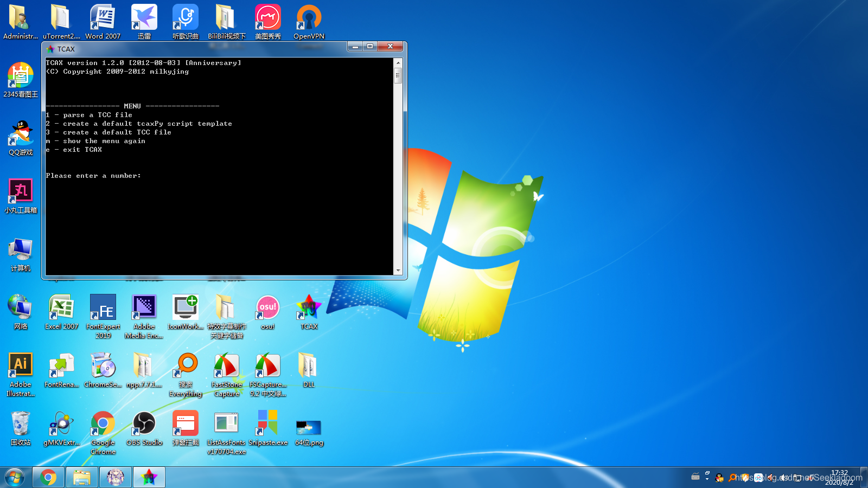This screenshot has height=488, width=868.
Task: Select the 网络 network icon
Action: click(21, 312)
